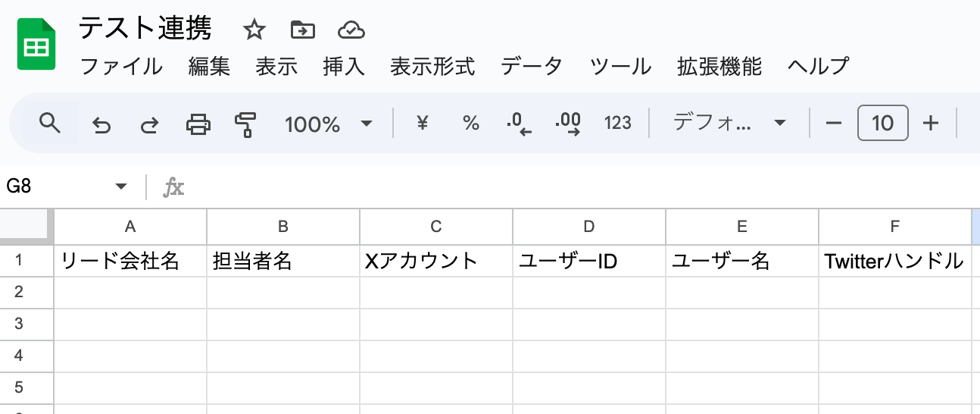Click the move to folder icon
This screenshot has height=414, width=980.
click(302, 30)
